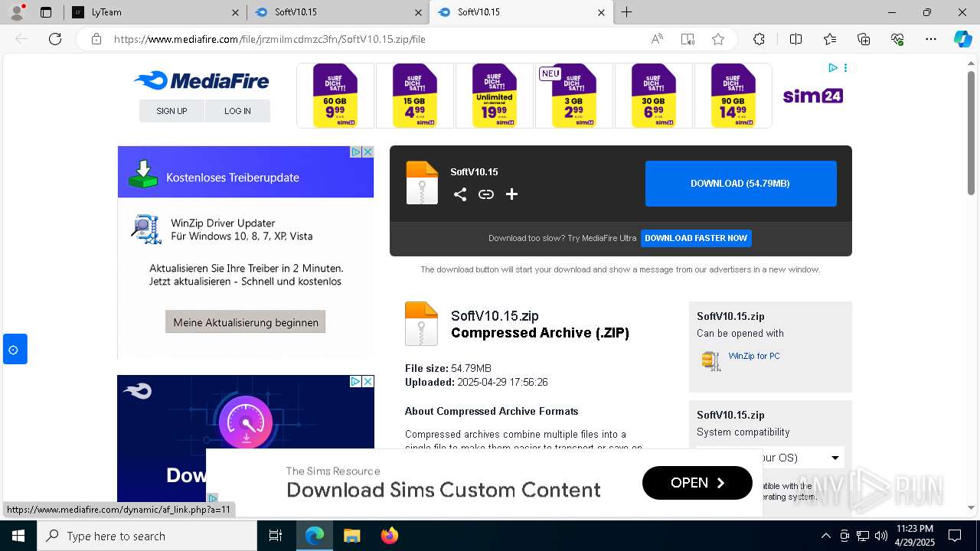The height and width of the screenshot is (551, 980).
Task: Close the active SoftV10.15 tab
Action: (601, 12)
